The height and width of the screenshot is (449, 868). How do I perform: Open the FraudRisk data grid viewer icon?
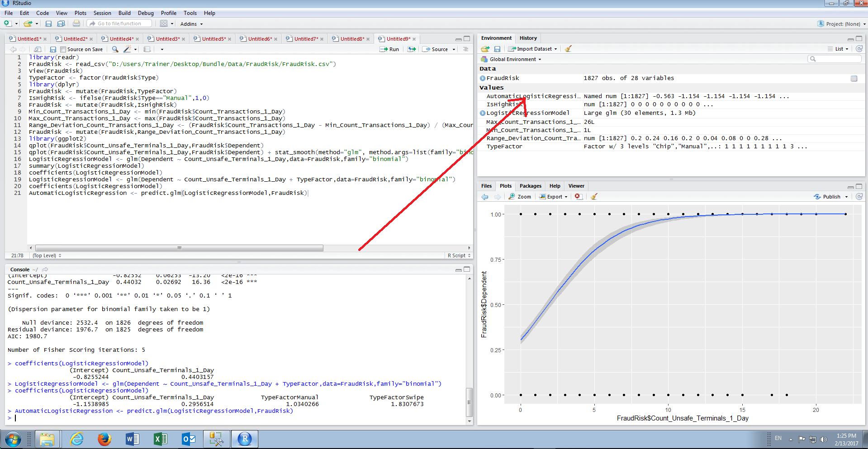[854, 78]
